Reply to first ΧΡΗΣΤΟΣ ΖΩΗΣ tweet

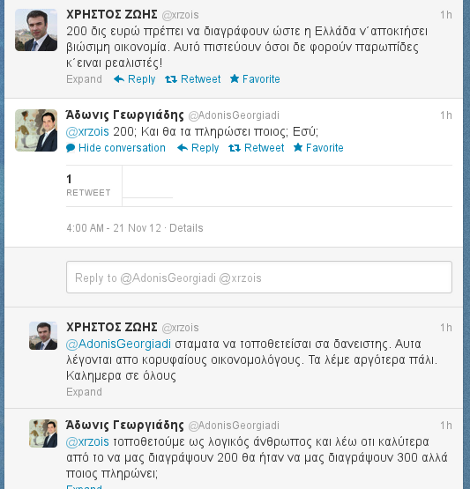point(135,79)
